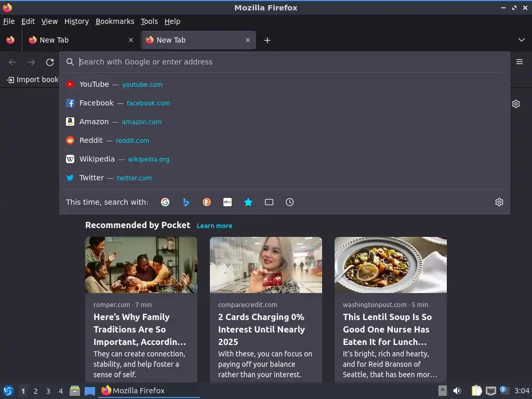
Task: Choose the YouTube suggestion row
Action: pos(284,84)
